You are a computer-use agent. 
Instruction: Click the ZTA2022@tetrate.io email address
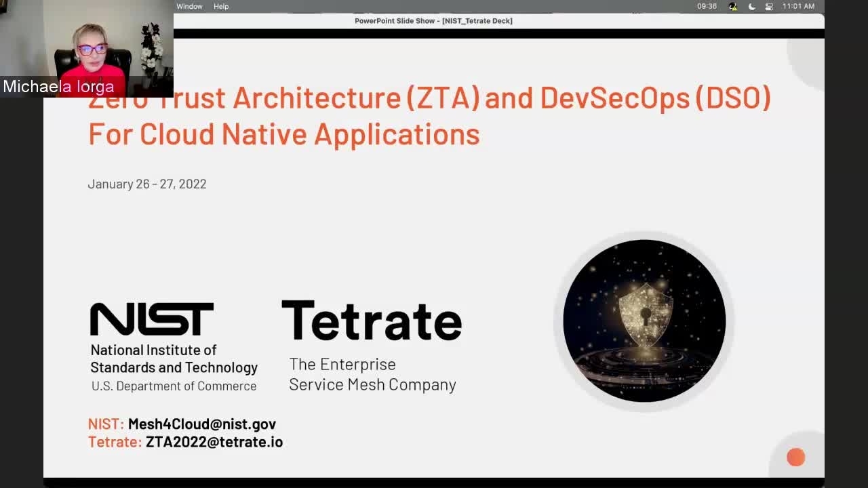click(214, 442)
